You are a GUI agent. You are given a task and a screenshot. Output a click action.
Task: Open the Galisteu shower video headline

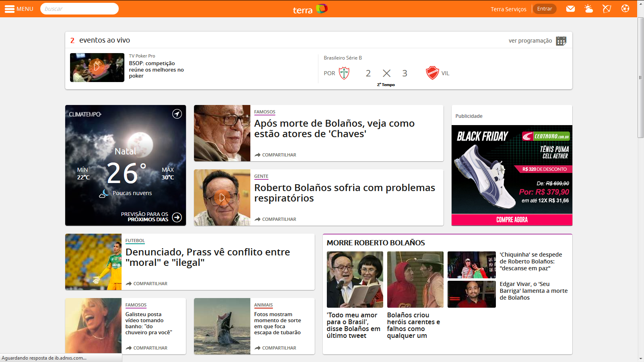(149, 323)
